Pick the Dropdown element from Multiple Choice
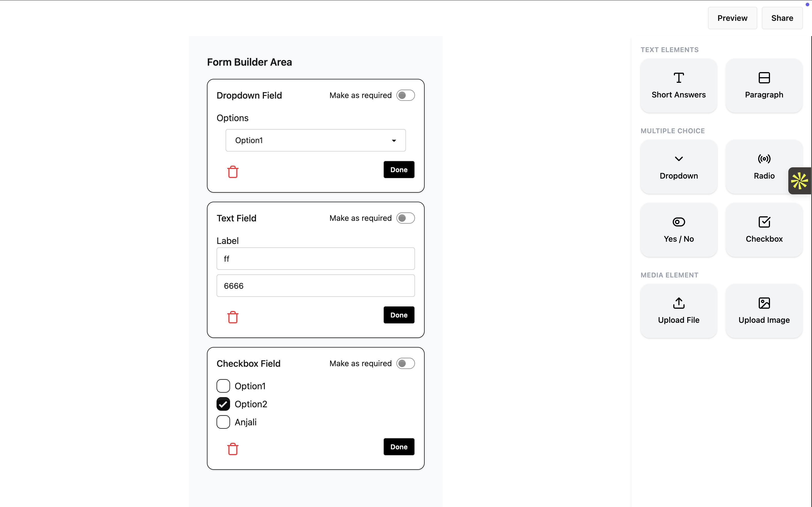Viewport: 812px width, 507px height. pos(678,167)
